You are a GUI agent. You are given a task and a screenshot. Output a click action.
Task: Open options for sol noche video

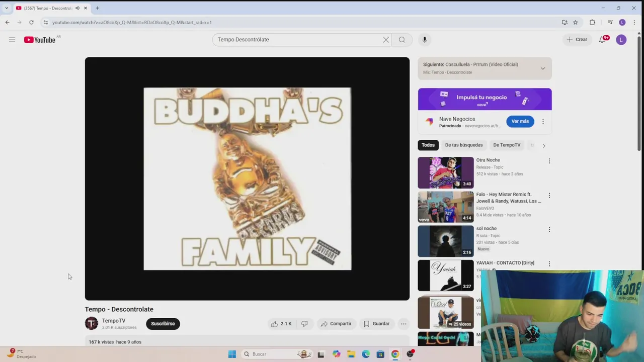(549, 229)
